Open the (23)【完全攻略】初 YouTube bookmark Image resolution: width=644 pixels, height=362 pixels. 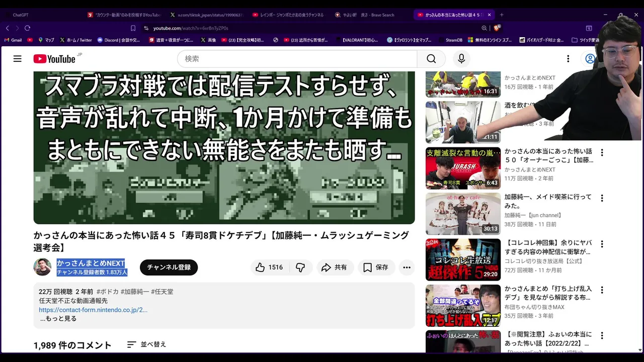[x=243, y=40]
